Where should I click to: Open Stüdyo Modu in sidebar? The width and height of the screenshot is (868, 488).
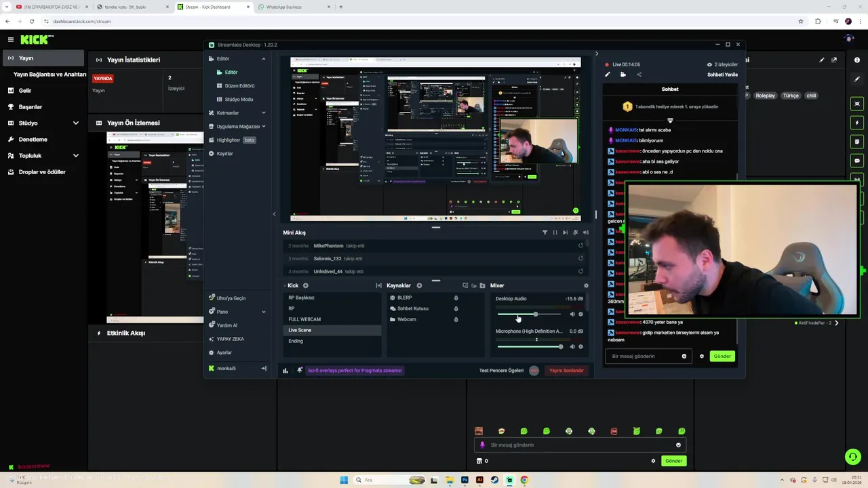tap(239, 100)
